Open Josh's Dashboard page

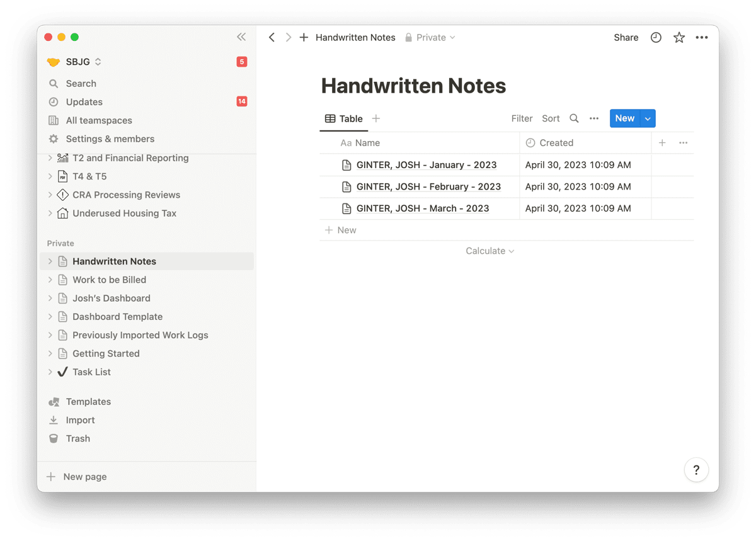[x=112, y=298]
